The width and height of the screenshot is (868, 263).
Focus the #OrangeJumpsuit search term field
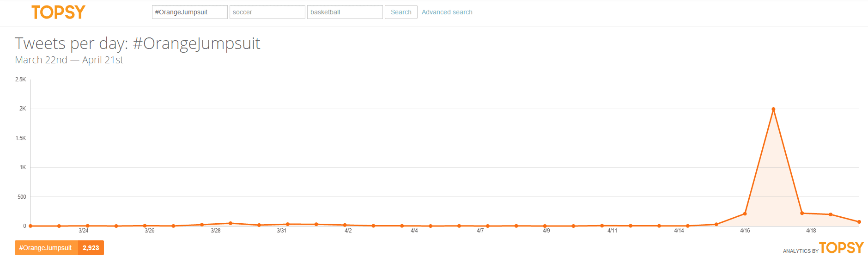click(x=189, y=12)
